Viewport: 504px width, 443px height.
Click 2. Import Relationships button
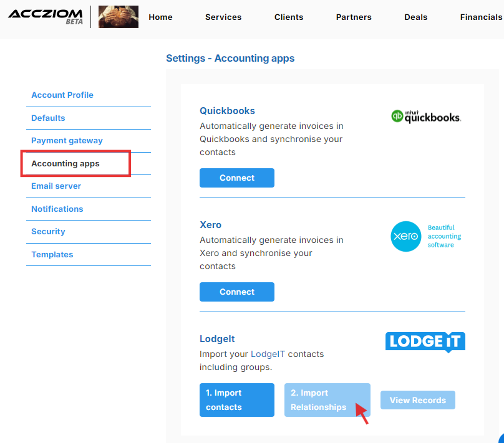click(327, 400)
